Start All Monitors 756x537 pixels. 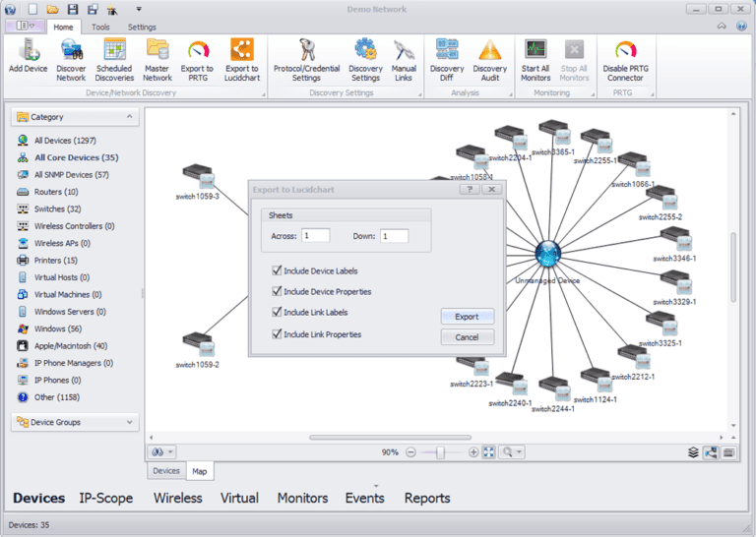point(535,60)
